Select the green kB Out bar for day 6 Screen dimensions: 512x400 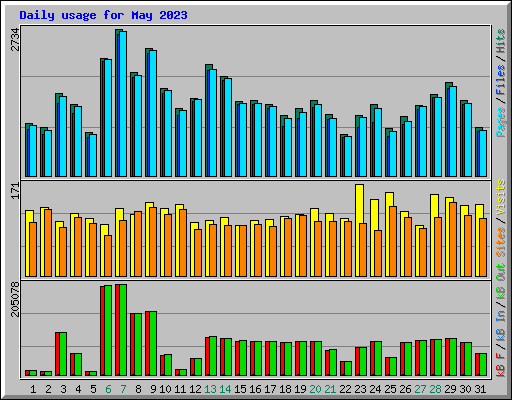[x=108, y=331]
